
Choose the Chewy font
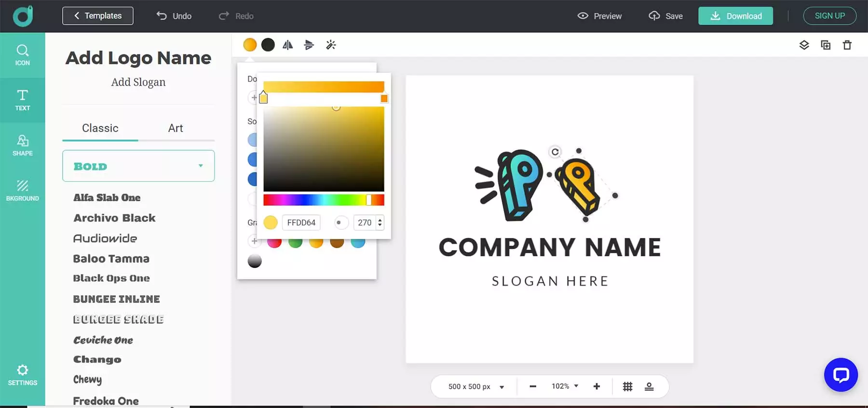click(88, 380)
